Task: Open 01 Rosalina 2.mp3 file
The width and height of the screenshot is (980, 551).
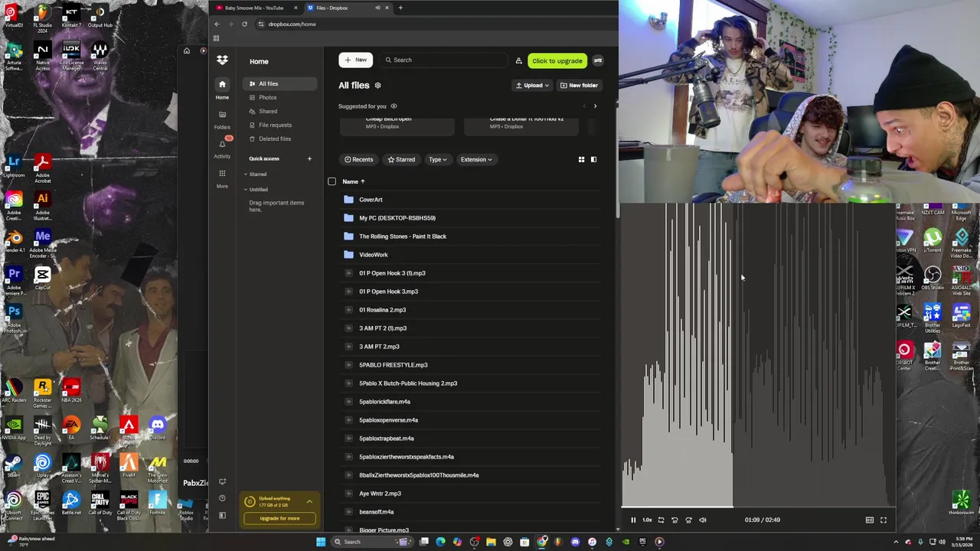Action: coord(383,310)
